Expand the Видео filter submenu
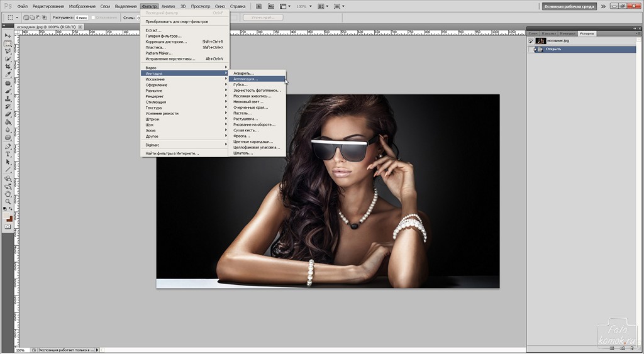644x354 pixels. pos(184,68)
